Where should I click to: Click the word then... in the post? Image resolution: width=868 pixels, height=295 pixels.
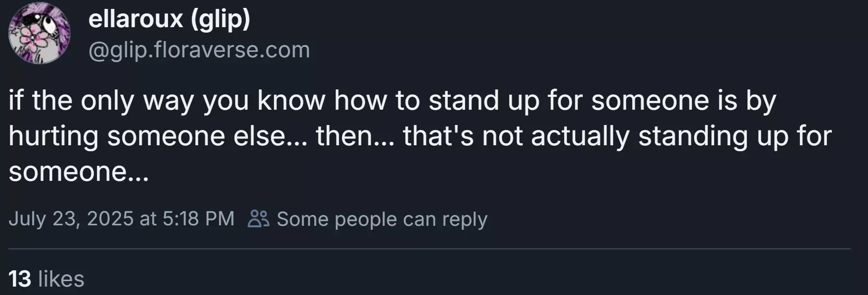[x=355, y=136]
